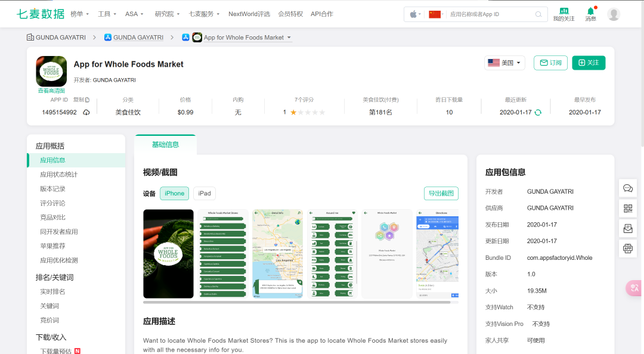This screenshot has height=354, width=644.
Task: Select 版本记录 version history in sidebar
Action: (x=52, y=189)
